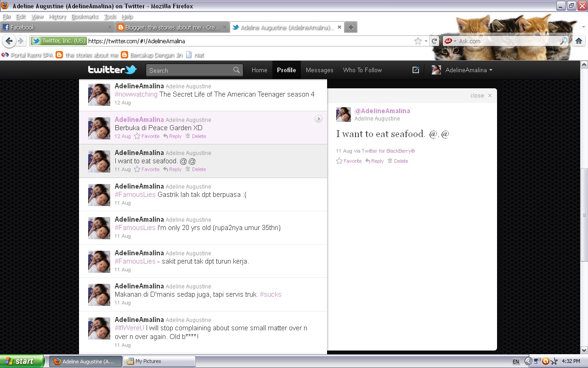Open the Firefox home page icon

click(x=579, y=41)
